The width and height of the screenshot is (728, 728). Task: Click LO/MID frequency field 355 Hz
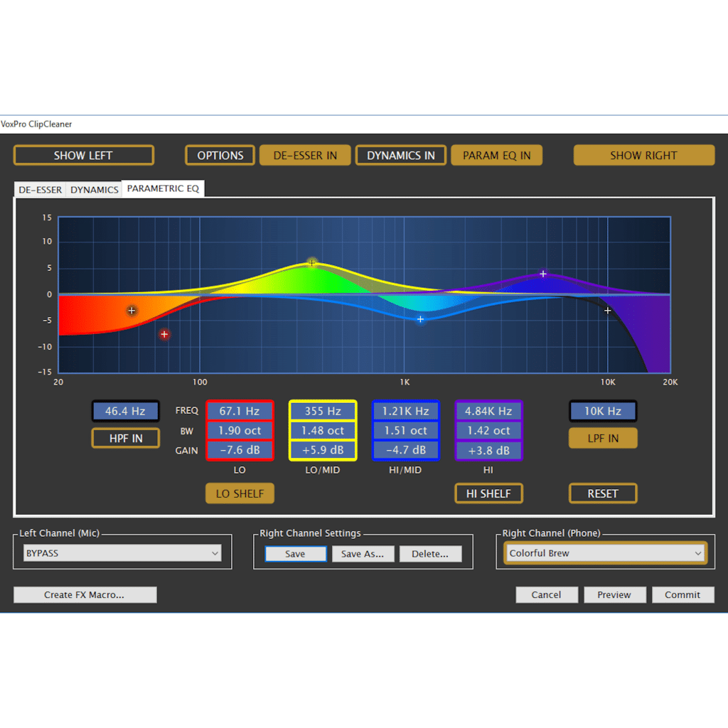pos(323,411)
